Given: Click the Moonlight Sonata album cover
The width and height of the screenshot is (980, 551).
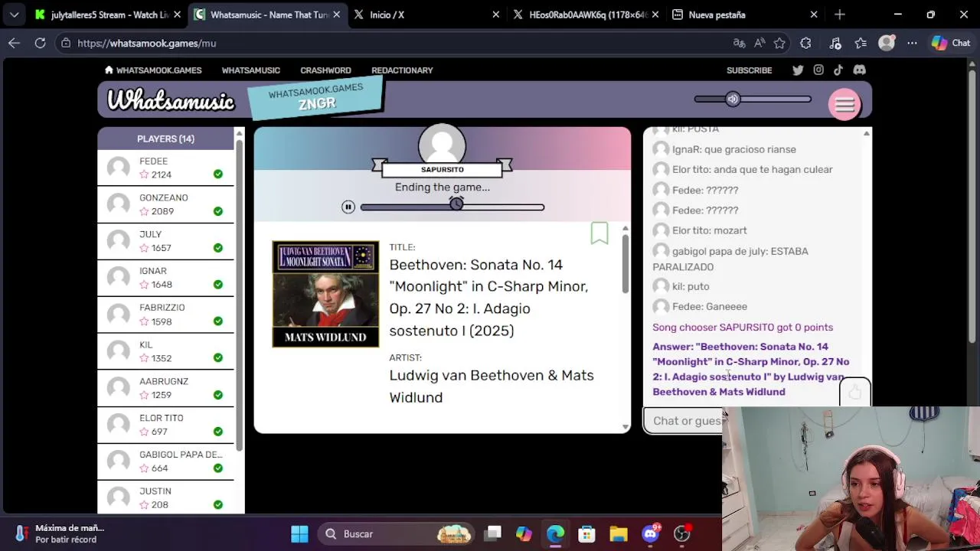Looking at the screenshot, I should [325, 294].
